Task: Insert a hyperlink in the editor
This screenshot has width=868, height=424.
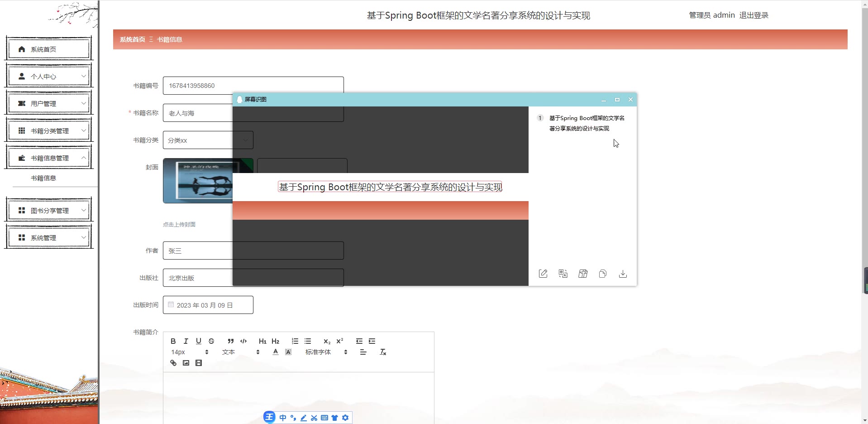Action: [173, 363]
